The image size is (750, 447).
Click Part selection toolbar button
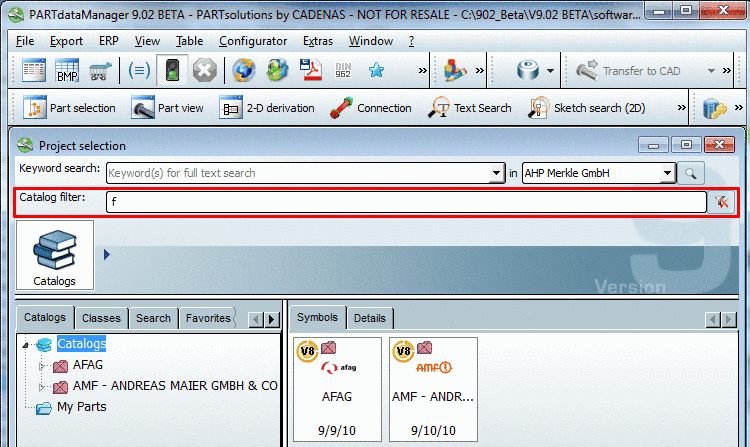point(69,108)
